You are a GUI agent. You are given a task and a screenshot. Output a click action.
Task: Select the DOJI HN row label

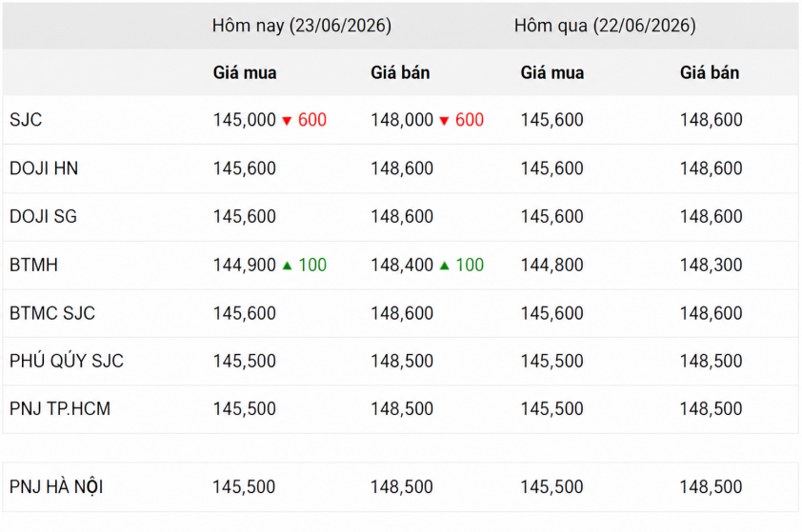coord(44,168)
